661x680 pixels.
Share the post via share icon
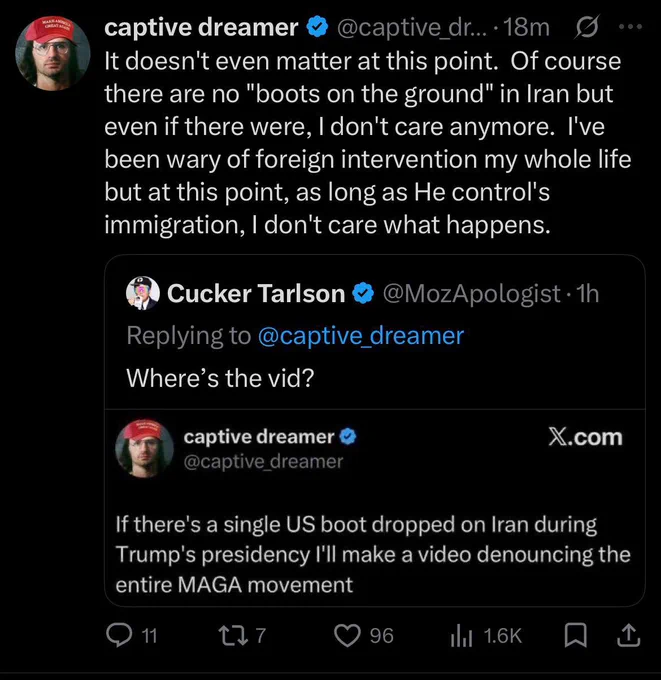pos(628,635)
